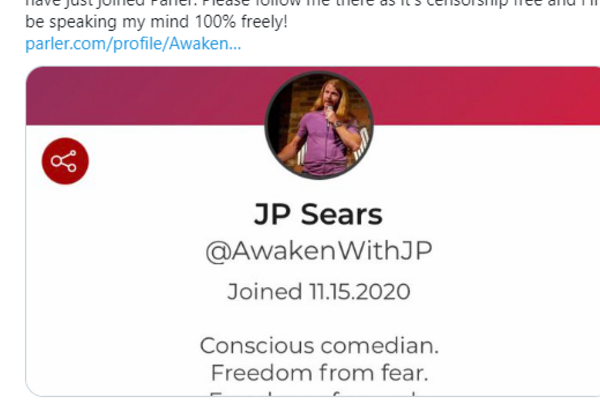Click the purple left end of banner
The image size is (600, 400).
click(x=77, y=96)
